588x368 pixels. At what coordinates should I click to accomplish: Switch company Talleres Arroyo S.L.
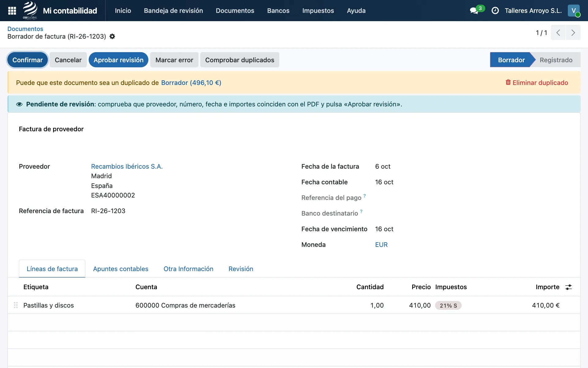(533, 11)
